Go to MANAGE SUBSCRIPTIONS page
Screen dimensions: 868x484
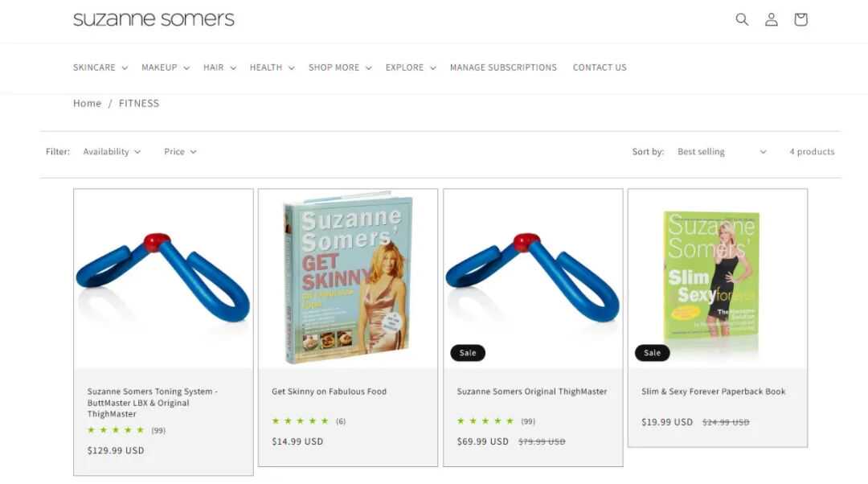coord(503,68)
